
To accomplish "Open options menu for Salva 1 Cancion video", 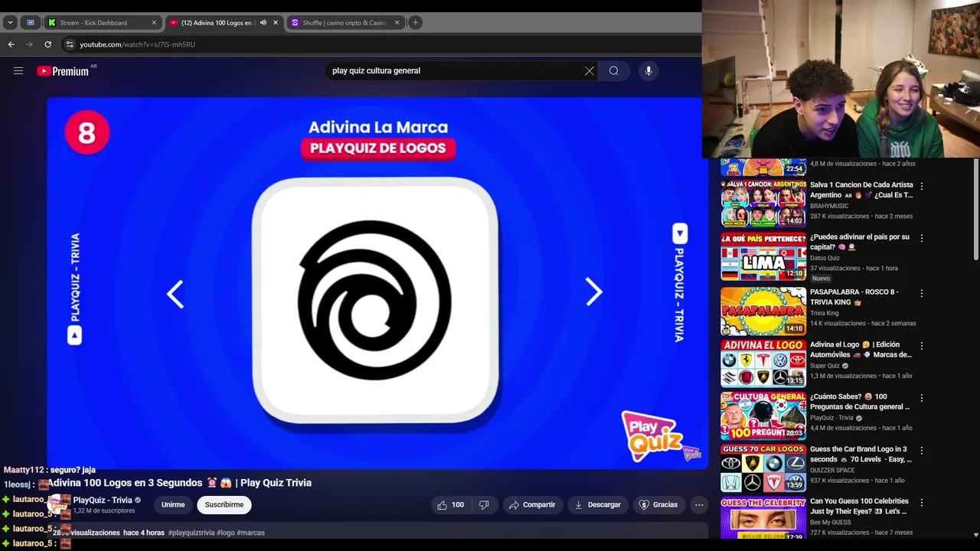I will 922,186.
